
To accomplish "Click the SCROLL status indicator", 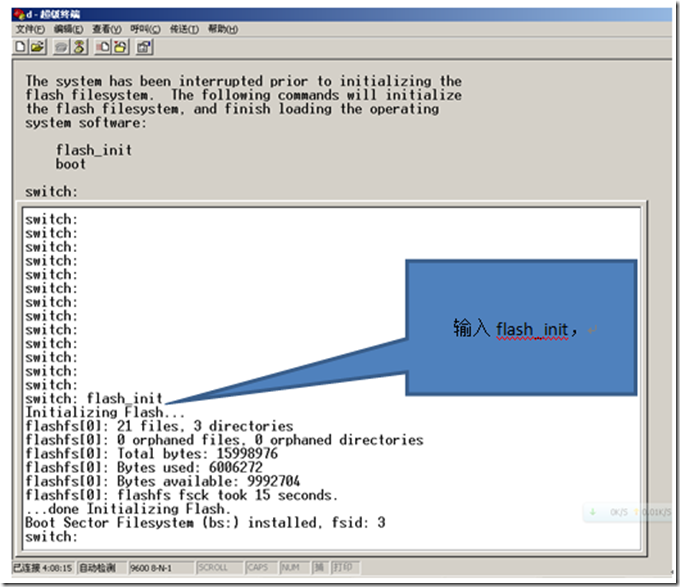I will (218, 567).
